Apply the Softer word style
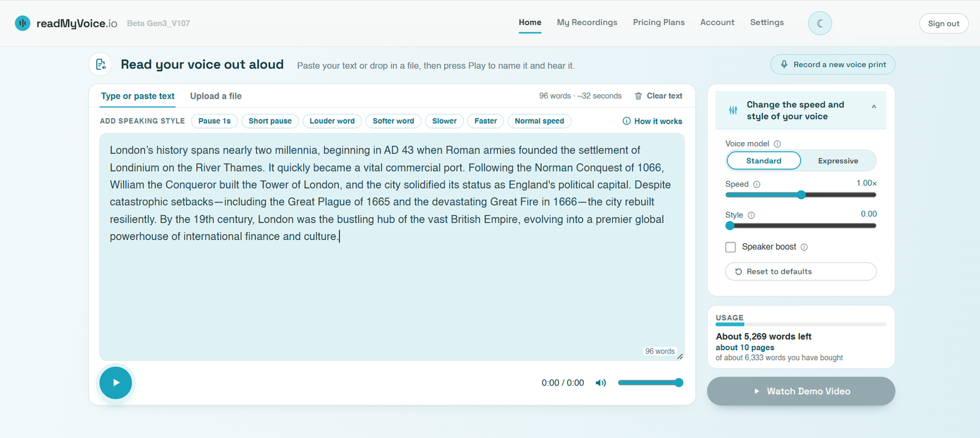The width and height of the screenshot is (980, 438). 393,121
